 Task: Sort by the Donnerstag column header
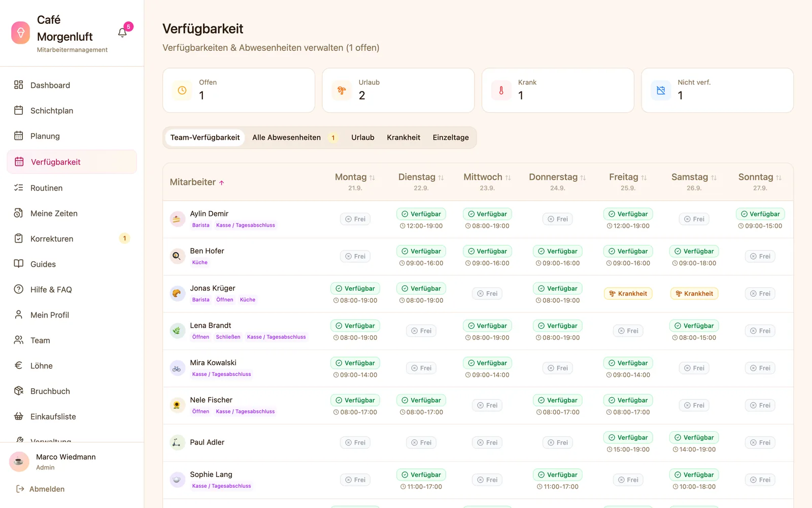pos(557,177)
